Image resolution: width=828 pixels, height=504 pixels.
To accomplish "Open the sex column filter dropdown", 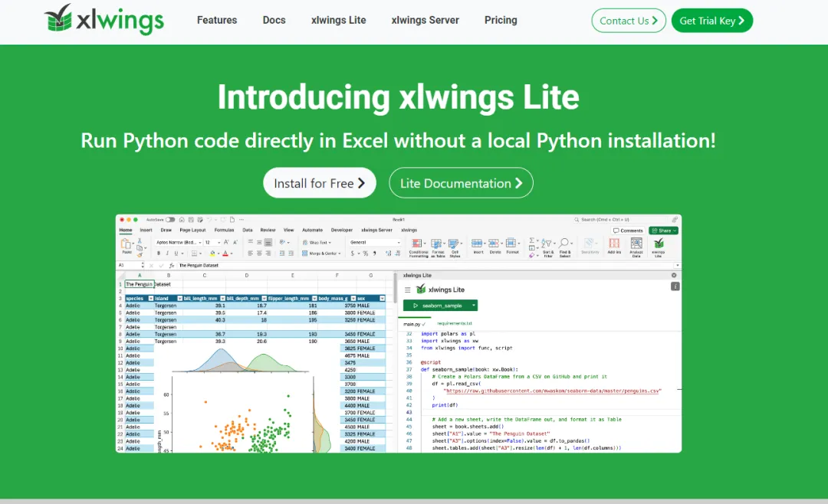I will (x=382, y=299).
